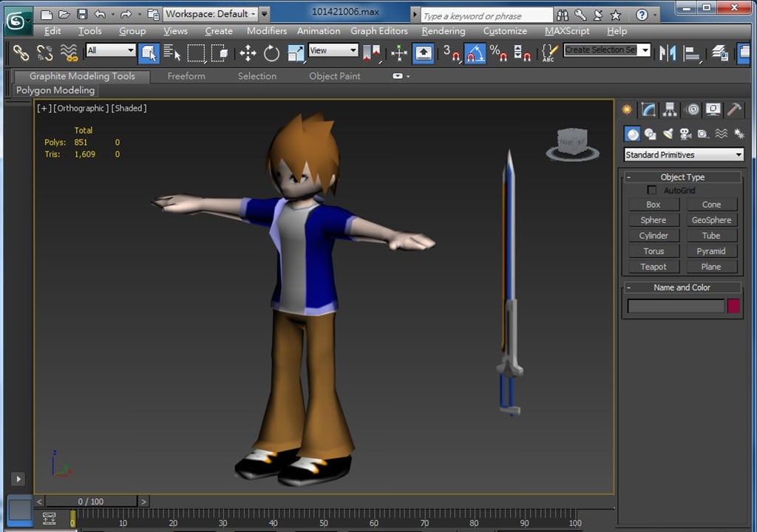The width and height of the screenshot is (757, 532).
Task: Toggle 3D Snaps on the toolbar
Action: pyautogui.click(x=450, y=52)
